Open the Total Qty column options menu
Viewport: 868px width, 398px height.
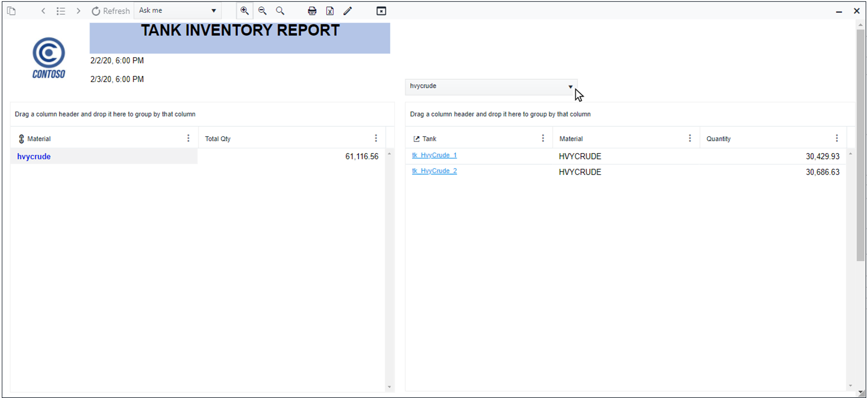(376, 139)
